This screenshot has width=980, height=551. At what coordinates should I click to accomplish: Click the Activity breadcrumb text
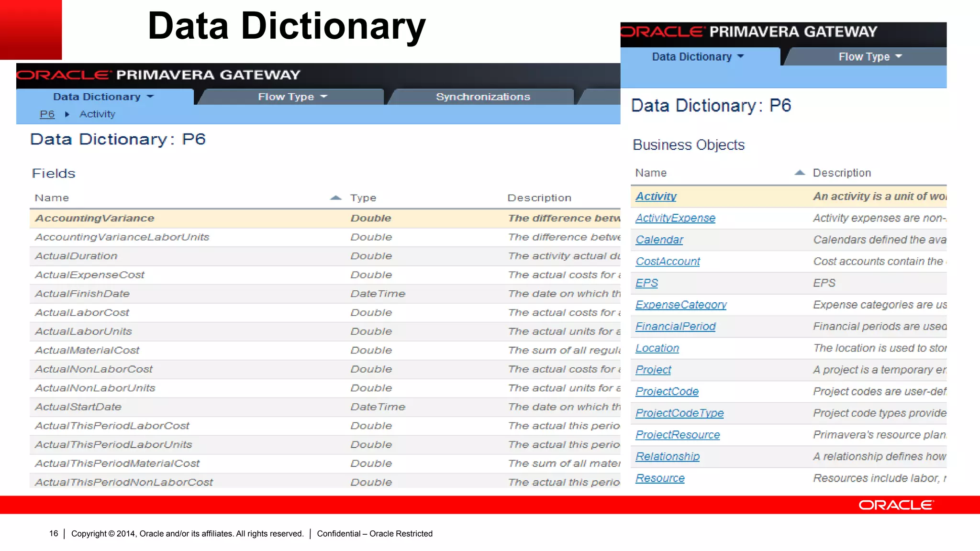[x=97, y=114]
